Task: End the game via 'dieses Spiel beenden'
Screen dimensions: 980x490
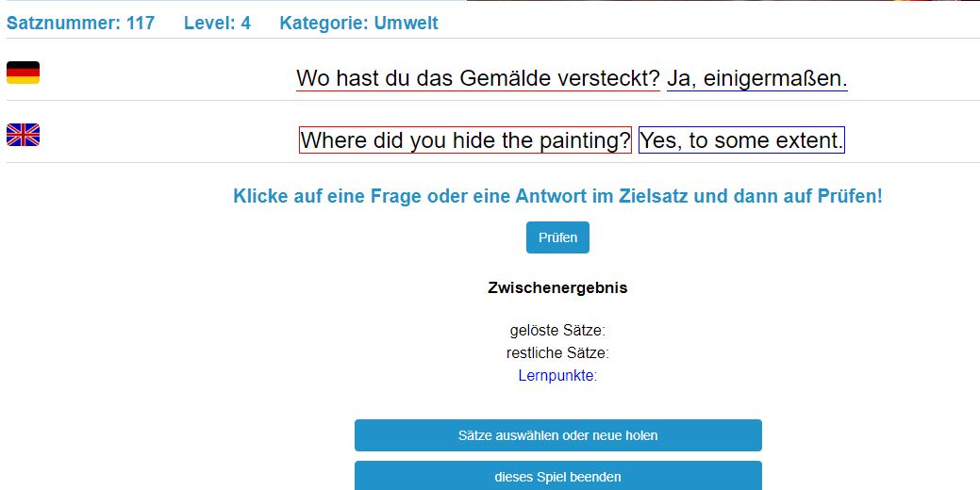Action: (557, 476)
